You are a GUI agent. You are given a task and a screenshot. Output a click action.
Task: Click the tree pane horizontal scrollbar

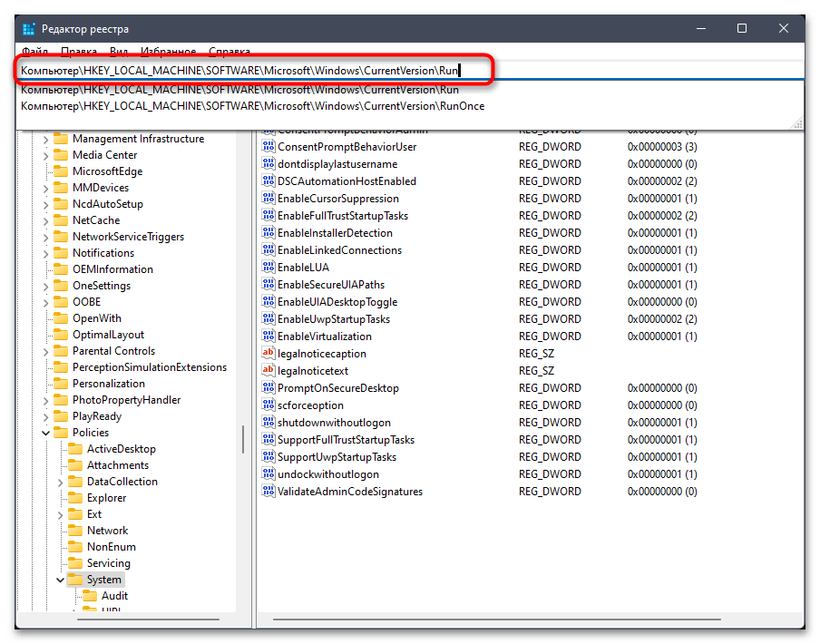(x=148, y=620)
